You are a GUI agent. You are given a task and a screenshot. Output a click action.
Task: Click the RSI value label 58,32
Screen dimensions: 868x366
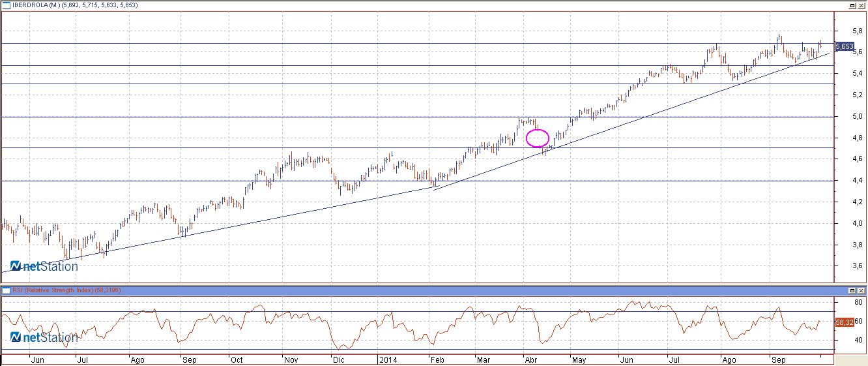[845, 322]
